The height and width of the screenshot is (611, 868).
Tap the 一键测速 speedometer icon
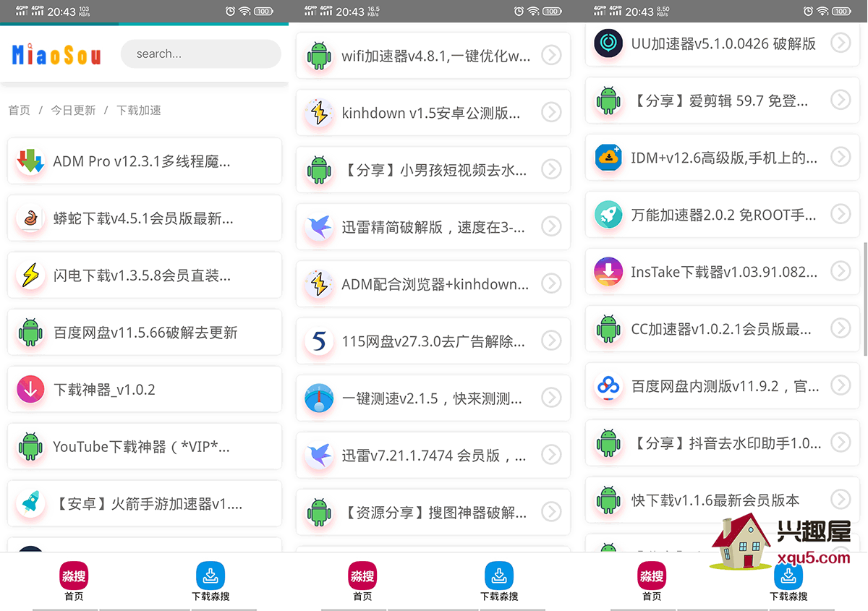pos(319,398)
